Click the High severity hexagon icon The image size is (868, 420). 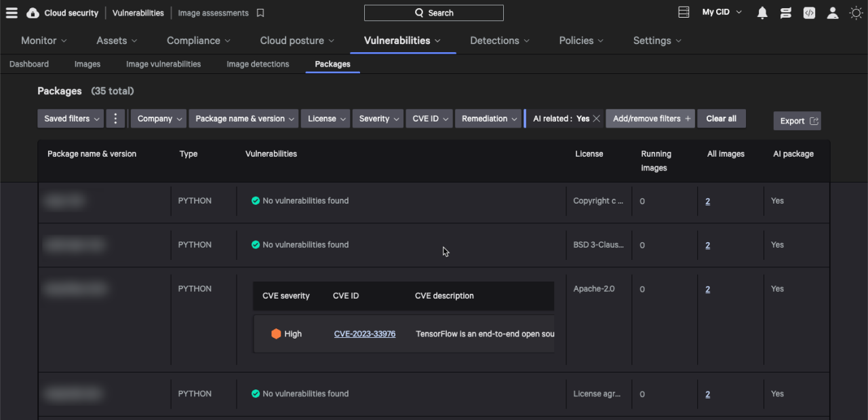click(x=276, y=334)
